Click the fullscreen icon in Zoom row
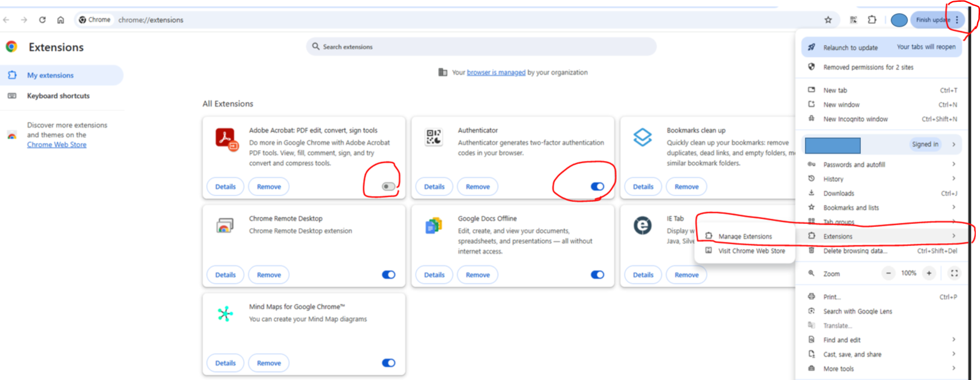 point(954,273)
